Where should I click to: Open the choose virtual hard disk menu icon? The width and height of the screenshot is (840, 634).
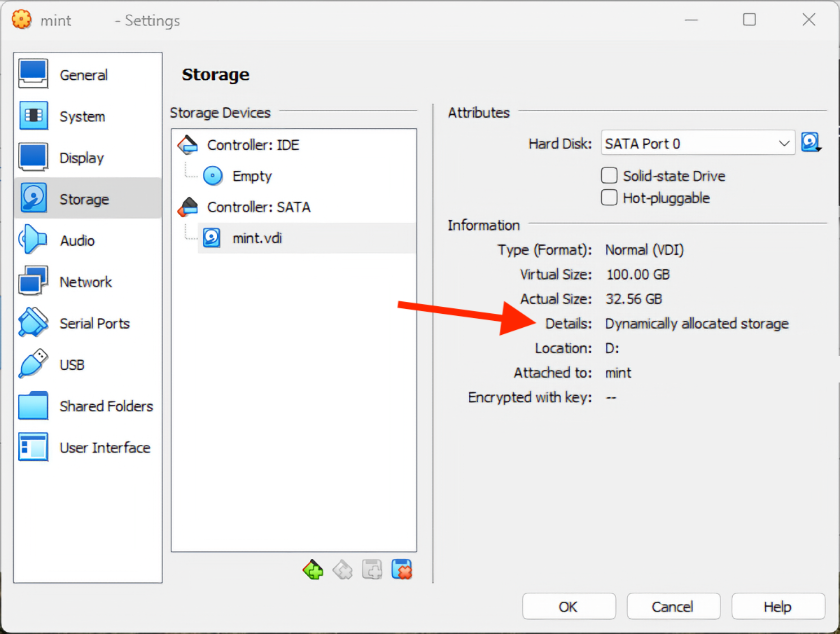point(811,143)
